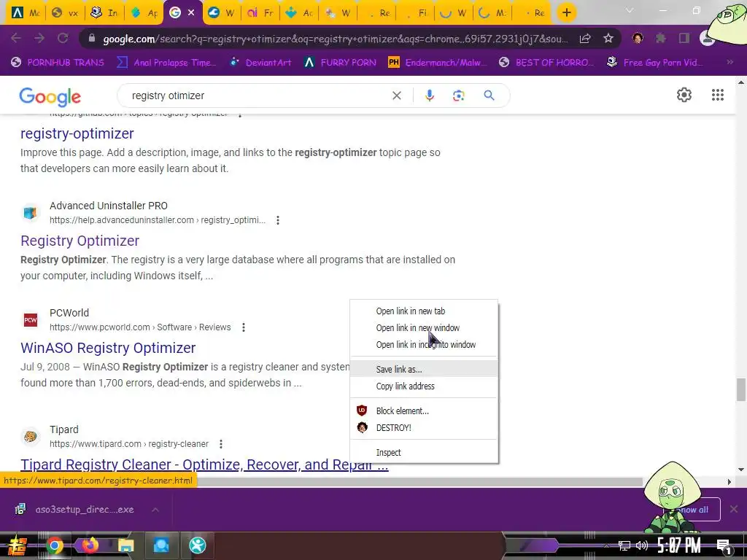Start voice search with microphone icon
This screenshot has height=560, width=747.
click(429, 96)
